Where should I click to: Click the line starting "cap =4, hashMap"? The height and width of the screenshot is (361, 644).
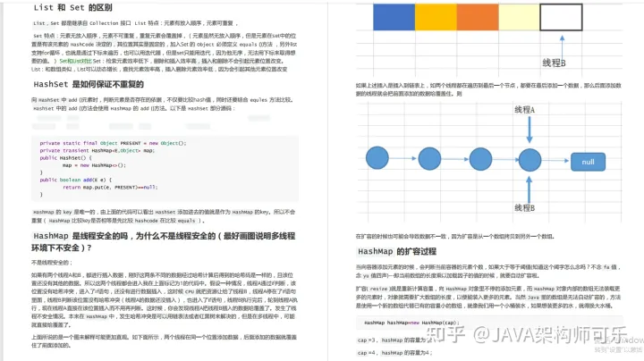pyautogui.click(x=394, y=353)
